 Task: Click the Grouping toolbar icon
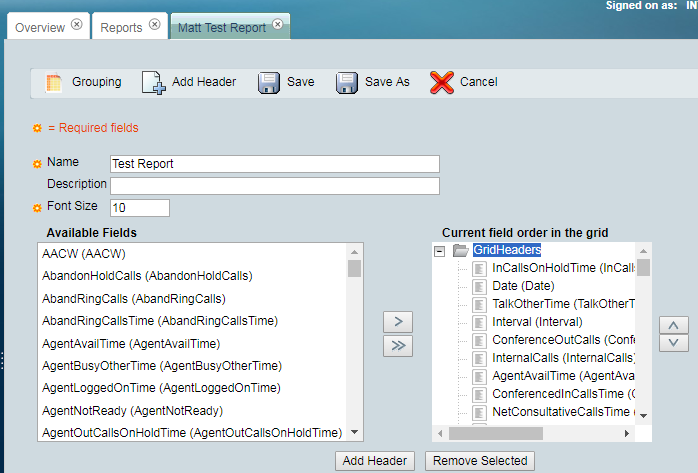54,82
